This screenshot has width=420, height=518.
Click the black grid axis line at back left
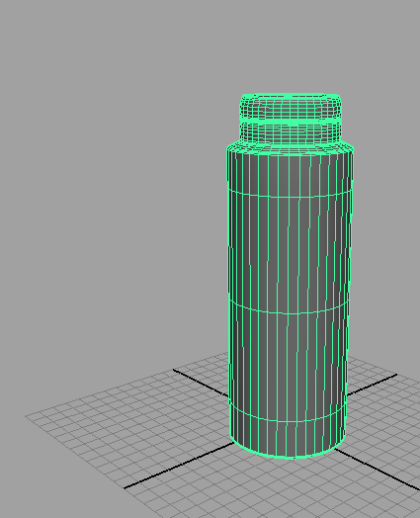click(x=201, y=383)
